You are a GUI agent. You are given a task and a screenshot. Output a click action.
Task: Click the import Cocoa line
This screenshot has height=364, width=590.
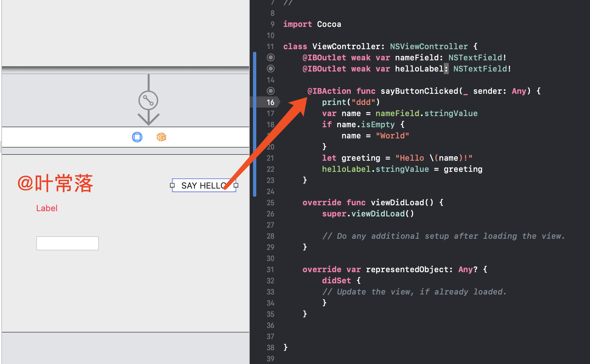(x=312, y=24)
